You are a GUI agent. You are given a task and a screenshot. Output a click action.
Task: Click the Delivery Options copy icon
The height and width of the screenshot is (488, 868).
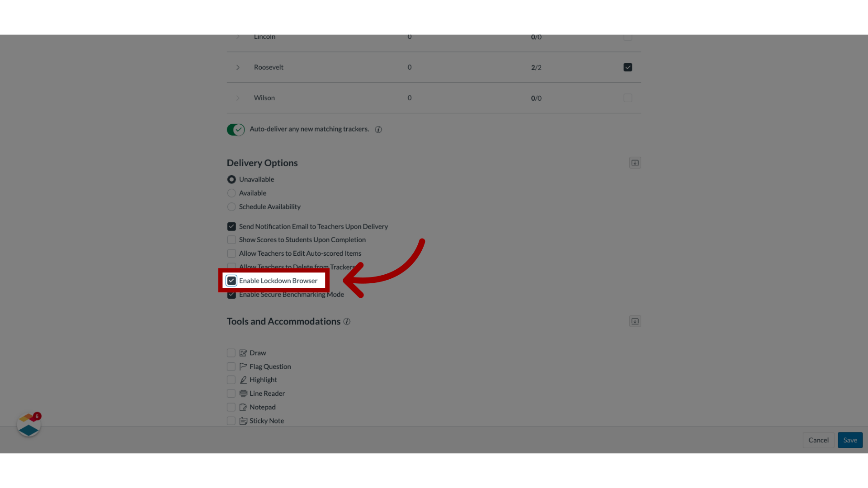635,163
